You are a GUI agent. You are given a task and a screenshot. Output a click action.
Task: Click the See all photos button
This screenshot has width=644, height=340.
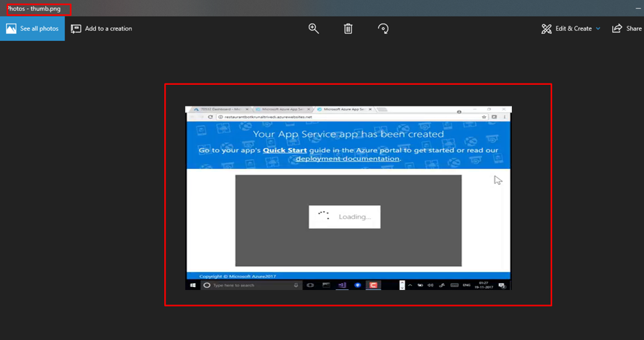coord(32,29)
